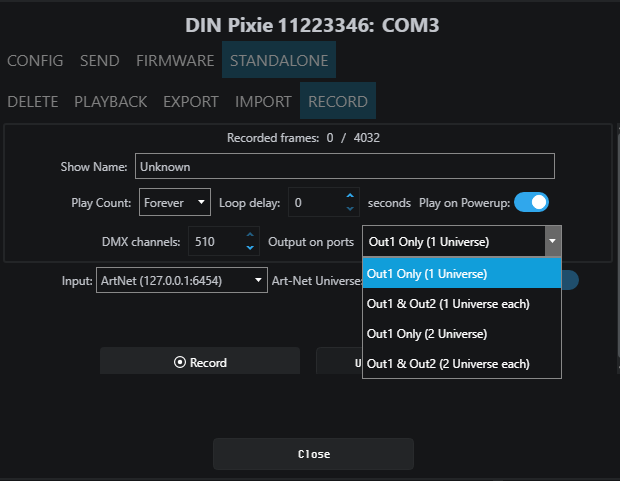
Task: Click the Close button
Action: [314, 454]
